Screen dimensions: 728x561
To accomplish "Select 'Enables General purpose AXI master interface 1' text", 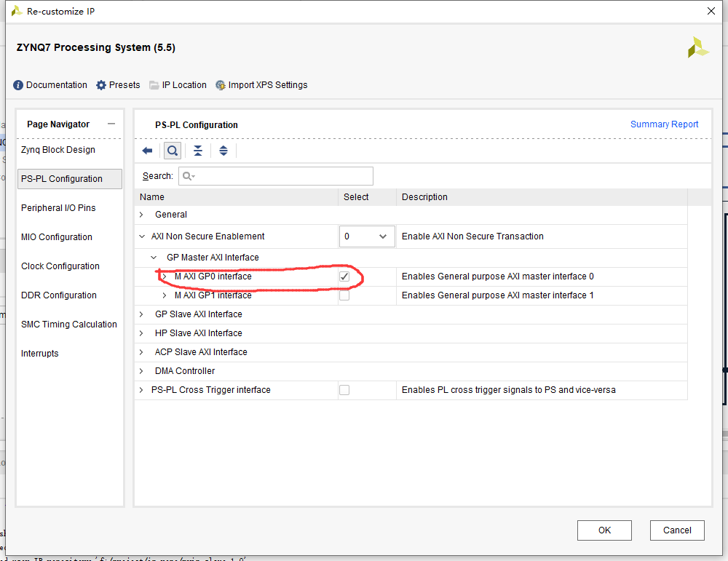I will pyautogui.click(x=498, y=295).
